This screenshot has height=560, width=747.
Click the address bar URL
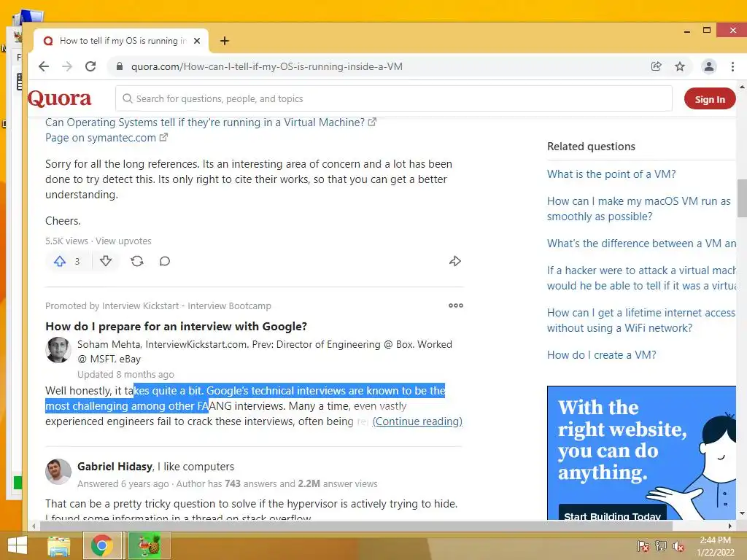(x=267, y=66)
